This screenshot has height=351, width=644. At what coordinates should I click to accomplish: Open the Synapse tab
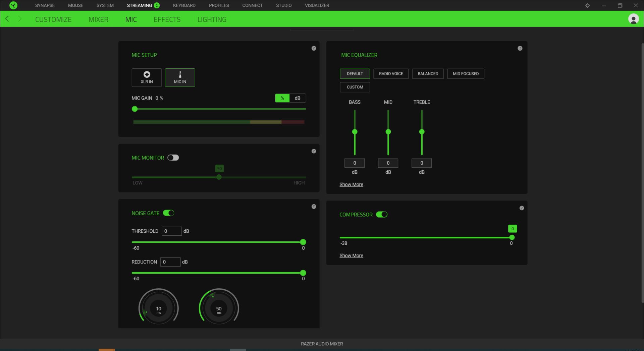click(x=45, y=5)
